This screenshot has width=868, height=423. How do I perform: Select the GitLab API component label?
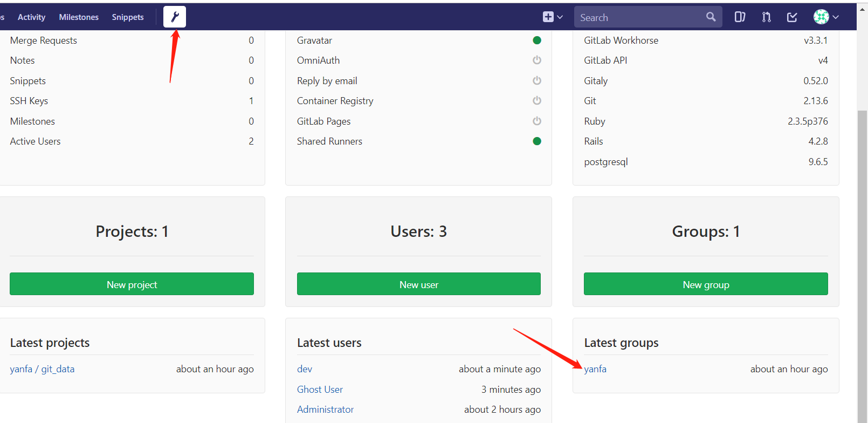coord(605,60)
